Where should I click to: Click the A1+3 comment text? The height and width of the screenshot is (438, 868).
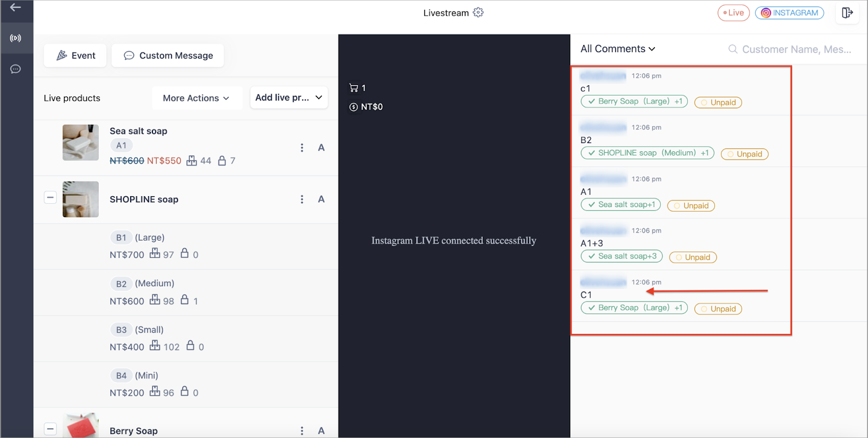(x=591, y=243)
